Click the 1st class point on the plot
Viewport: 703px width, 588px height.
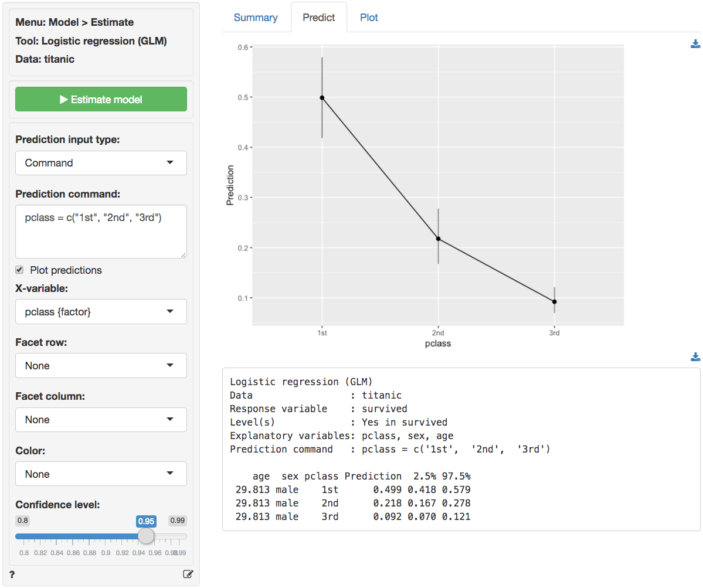coord(322,98)
